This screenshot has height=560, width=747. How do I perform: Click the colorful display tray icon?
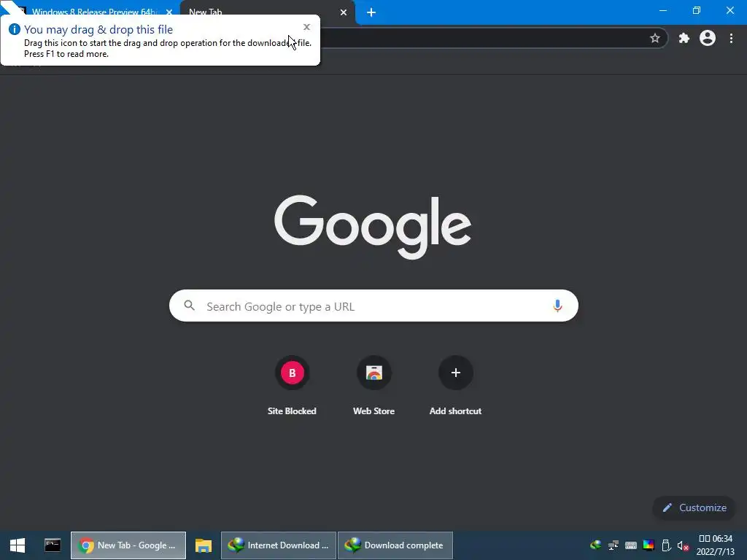point(649,545)
